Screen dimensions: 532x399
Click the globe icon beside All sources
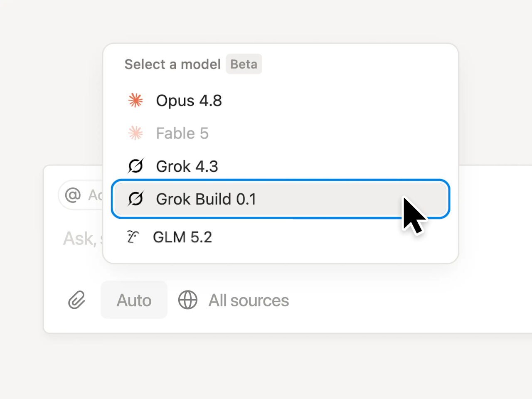coord(188,300)
